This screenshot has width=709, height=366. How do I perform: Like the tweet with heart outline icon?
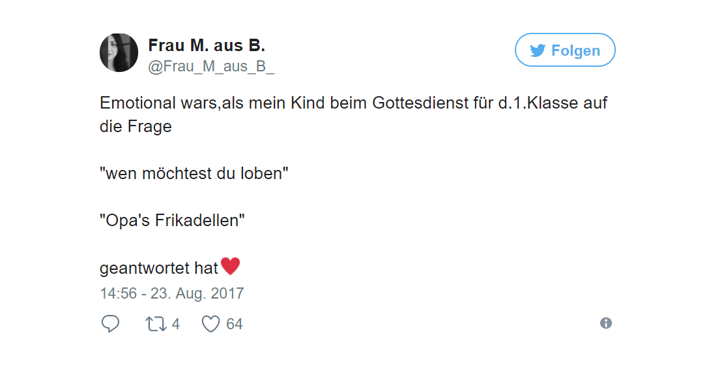point(211,324)
